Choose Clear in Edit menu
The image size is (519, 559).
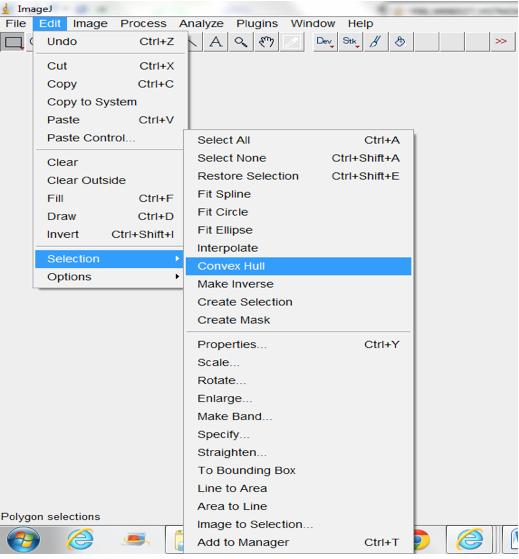[x=109, y=162]
